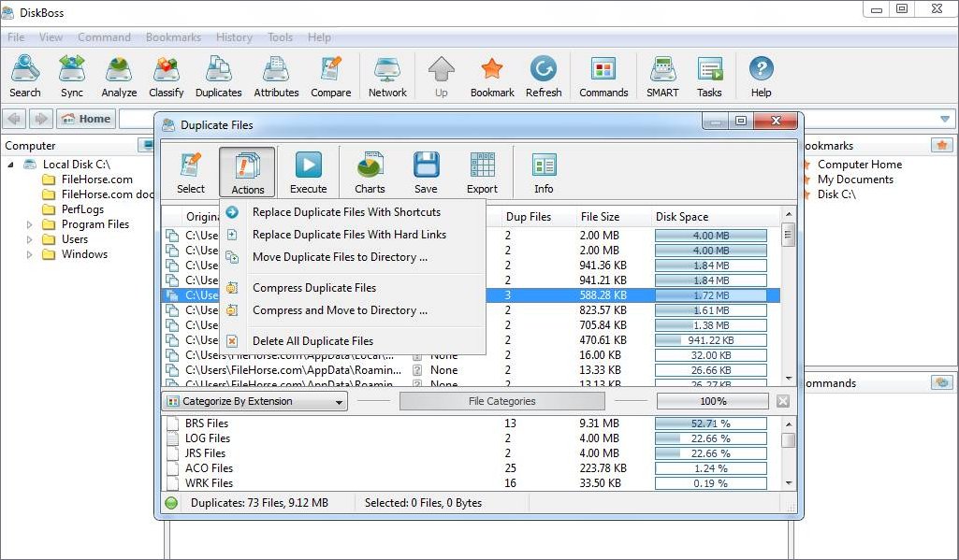Open the SMART disk status tool
The height and width of the screenshot is (560, 959).
click(662, 77)
